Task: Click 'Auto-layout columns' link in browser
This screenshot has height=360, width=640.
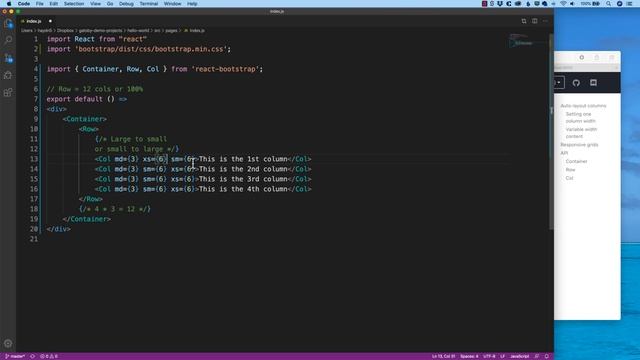Action: [x=583, y=106]
